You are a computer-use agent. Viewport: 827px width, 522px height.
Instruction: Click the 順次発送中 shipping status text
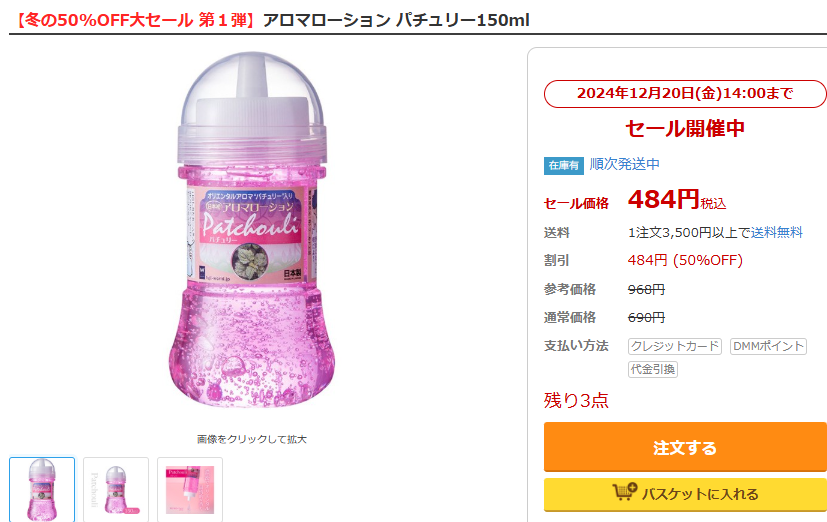click(625, 164)
